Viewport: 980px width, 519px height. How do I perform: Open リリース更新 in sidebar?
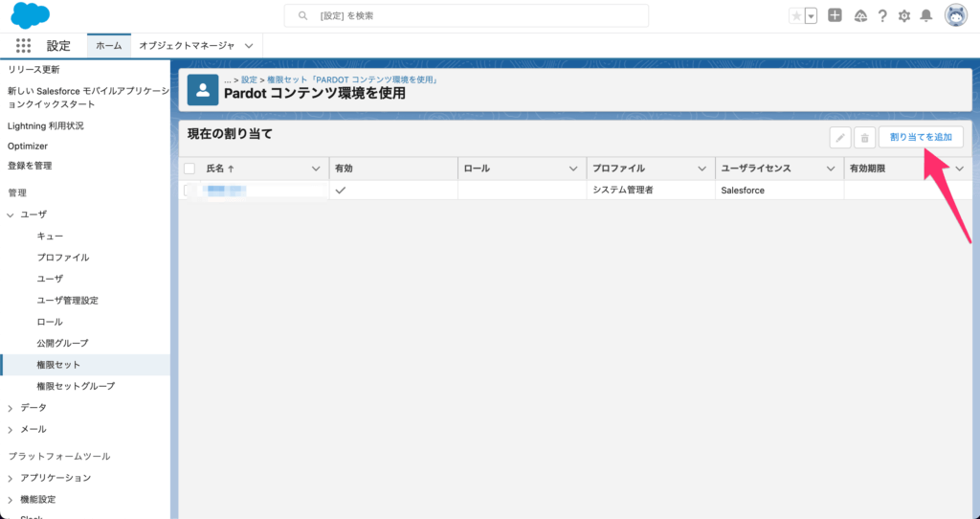pyautogui.click(x=33, y=69)
